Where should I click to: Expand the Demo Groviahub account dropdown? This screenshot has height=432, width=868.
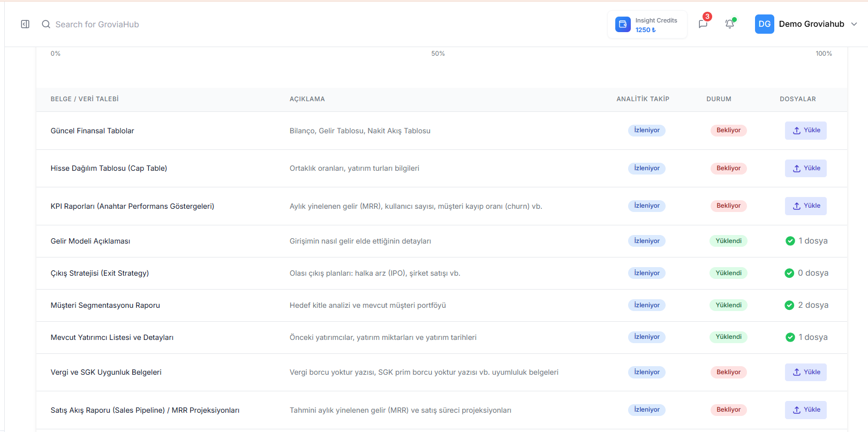click(854, 24)
